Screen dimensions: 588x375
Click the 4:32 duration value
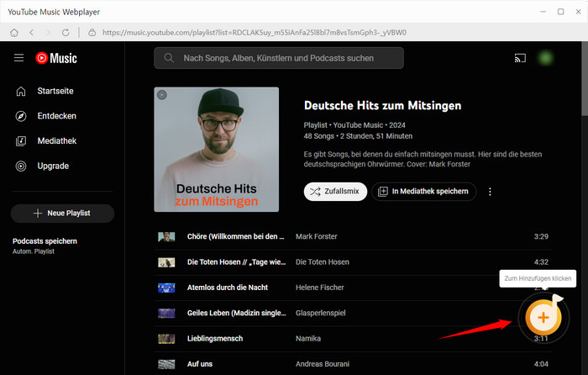(541, 262)
